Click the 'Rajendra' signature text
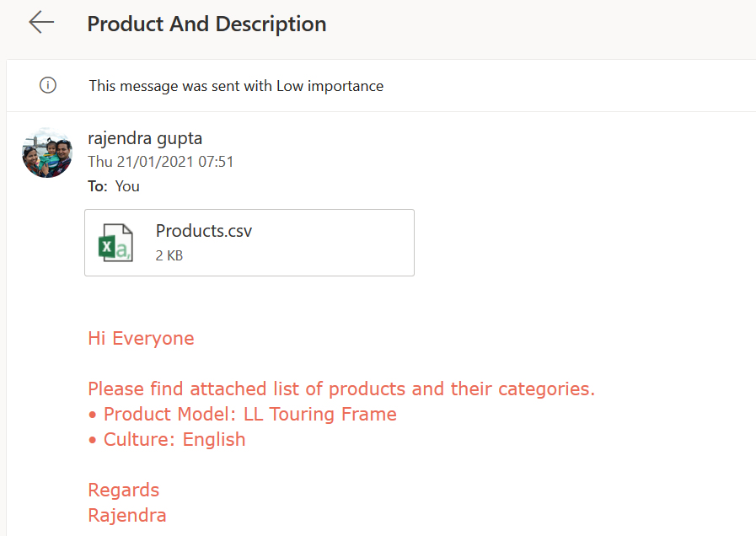This screenshot has height=536, width=756. (127, 516)
